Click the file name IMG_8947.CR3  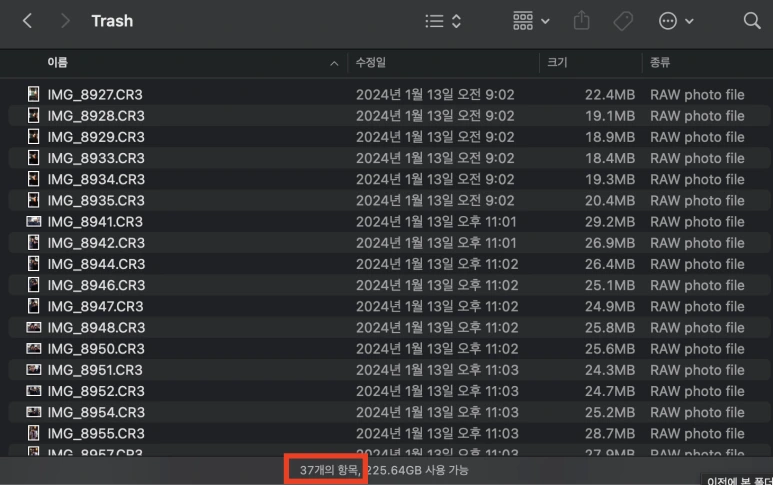click(96, 307)
